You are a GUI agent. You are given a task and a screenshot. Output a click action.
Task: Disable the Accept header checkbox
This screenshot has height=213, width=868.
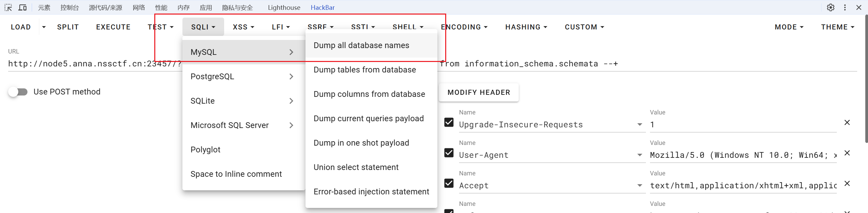(x=449, y=183)
